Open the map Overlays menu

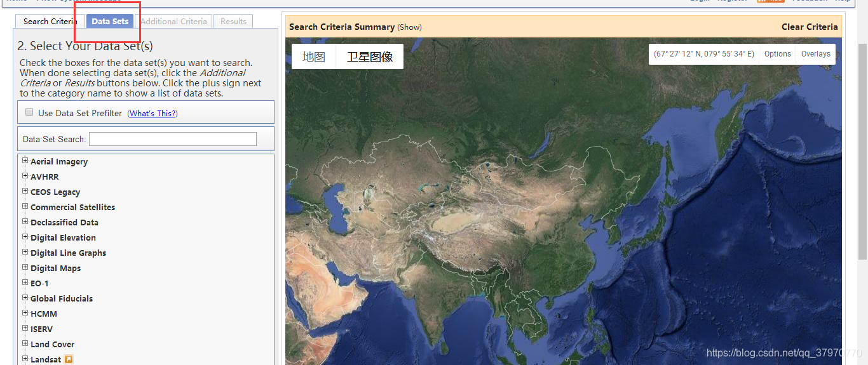pos(816,54)
